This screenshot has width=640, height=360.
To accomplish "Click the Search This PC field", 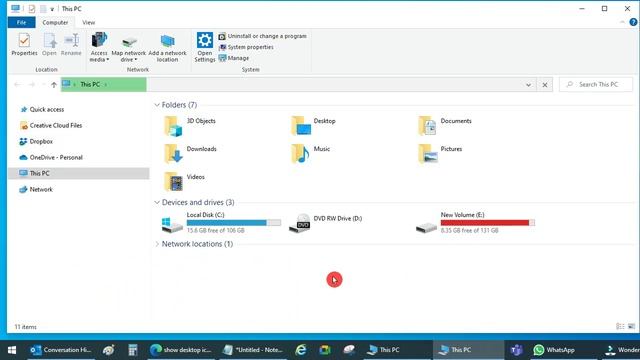I will tap(596, 84).
